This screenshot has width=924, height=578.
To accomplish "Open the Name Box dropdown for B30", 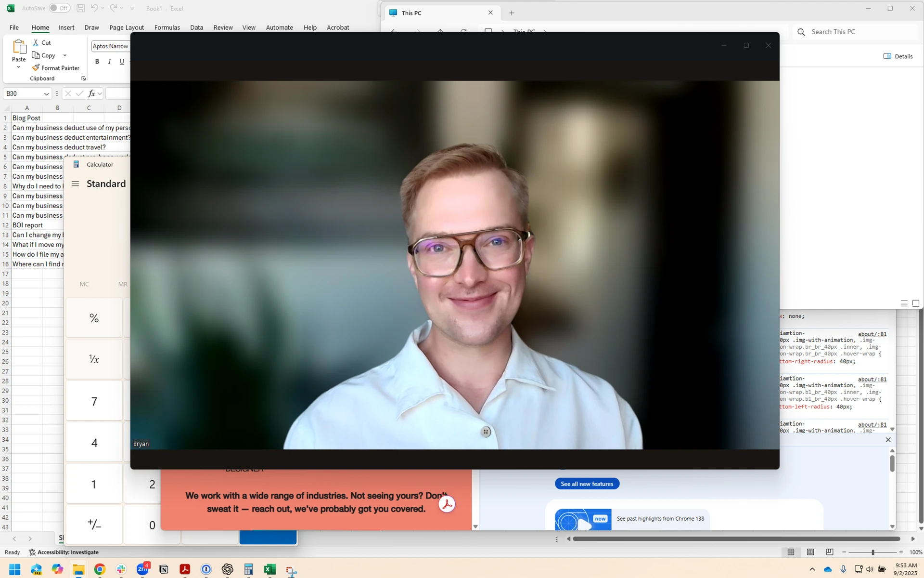I will 46,94.
